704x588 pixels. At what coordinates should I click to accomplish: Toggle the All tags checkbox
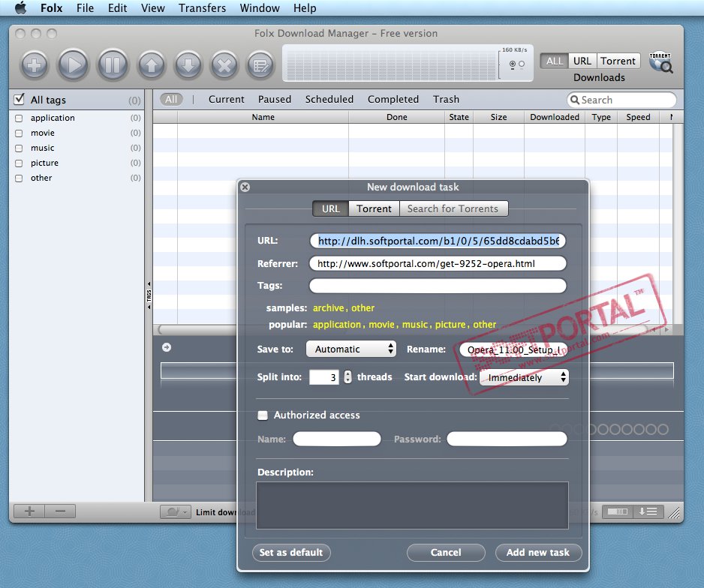(x=19, y=99)
